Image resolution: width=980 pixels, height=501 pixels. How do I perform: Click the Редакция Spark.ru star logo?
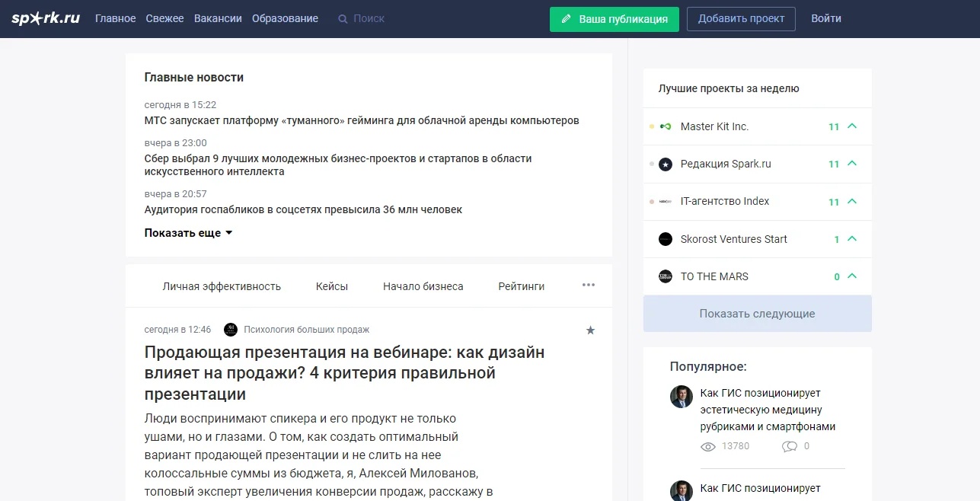[x=666, y=164]
